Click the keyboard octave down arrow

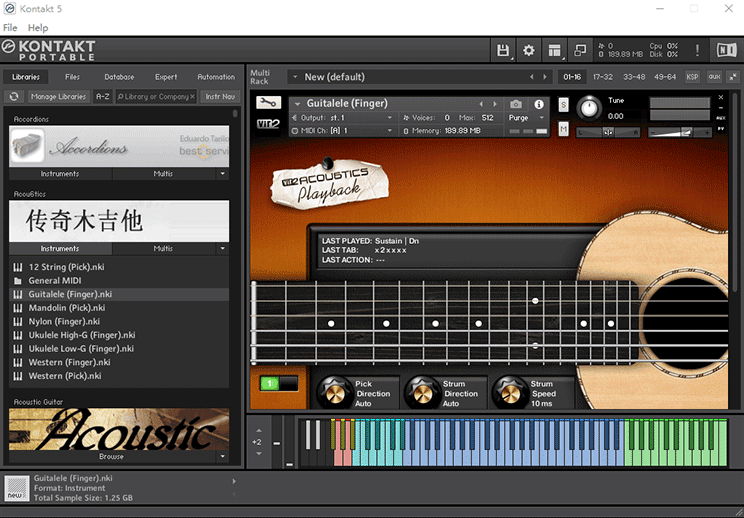point(259,454)
